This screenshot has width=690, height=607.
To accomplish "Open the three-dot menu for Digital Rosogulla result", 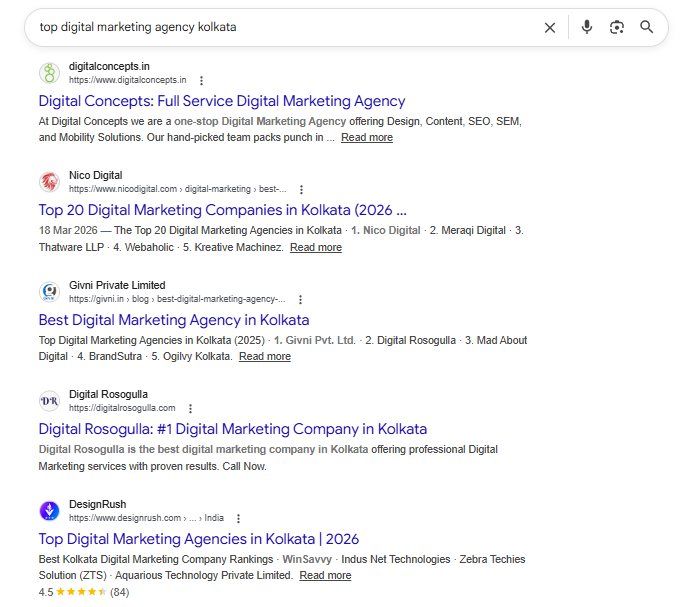I will point(190,408).
